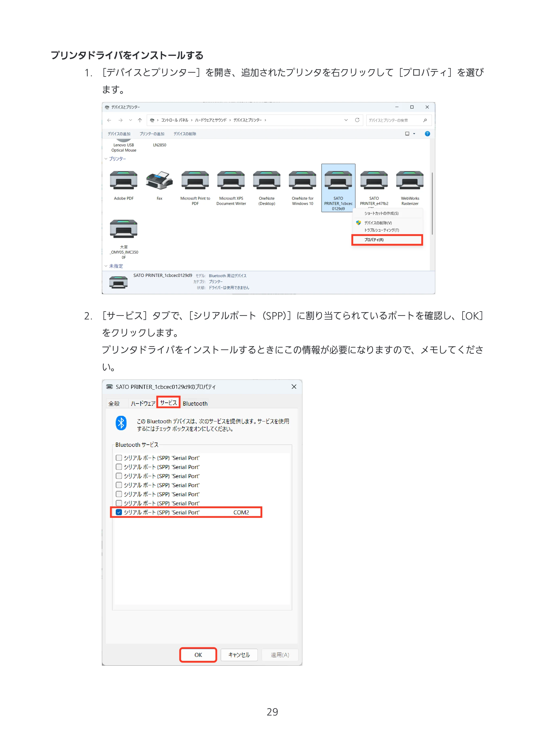
Task: Select the 大宮_OMY05_IMC3500F printer icon
Action: coord(124,229)
